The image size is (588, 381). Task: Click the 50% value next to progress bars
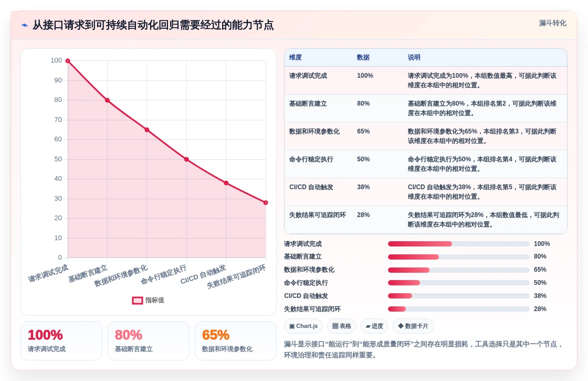(540, 283)
